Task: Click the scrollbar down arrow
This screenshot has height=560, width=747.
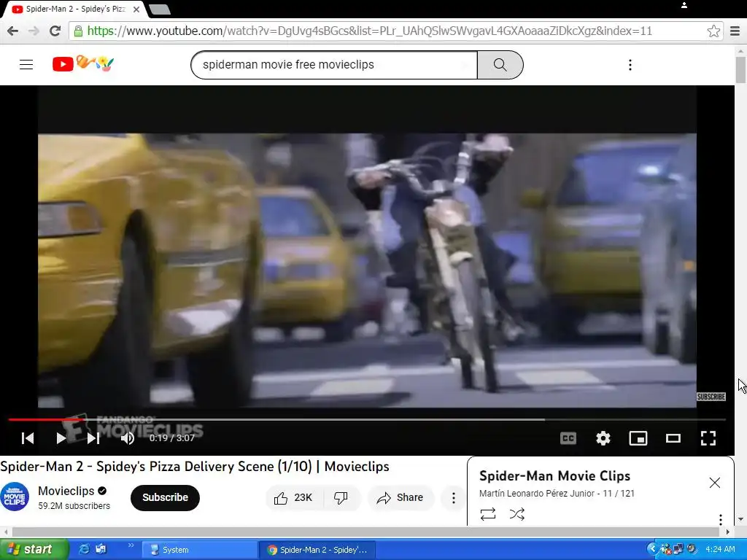Action: pyautogui.click(x=740, y=519)
